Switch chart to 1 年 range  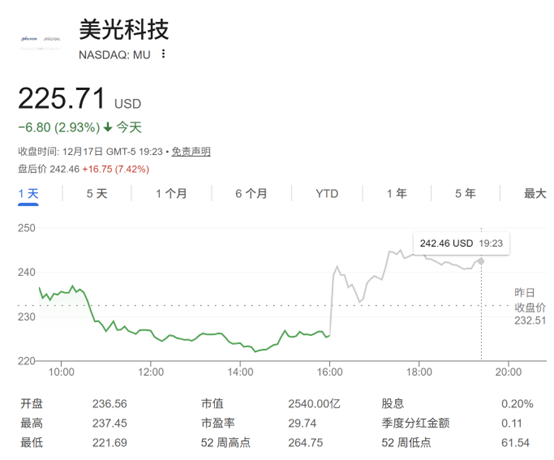point(397,194)
